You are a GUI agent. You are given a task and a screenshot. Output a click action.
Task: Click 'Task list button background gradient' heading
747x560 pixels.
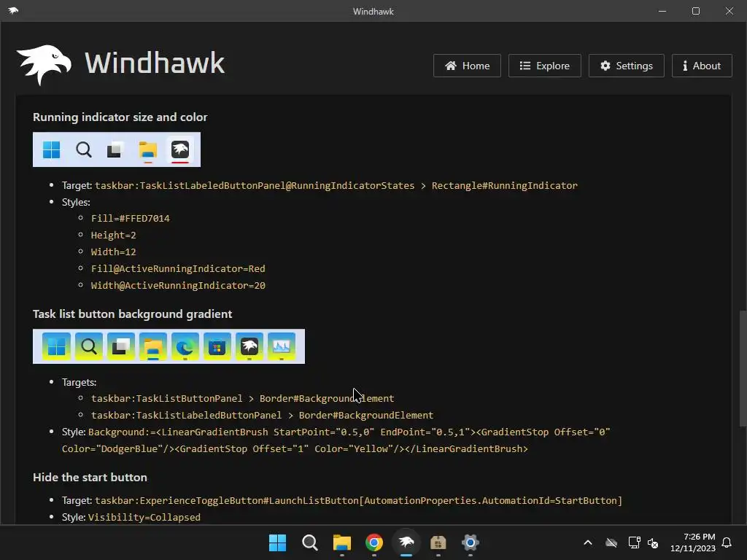(133, 314)
